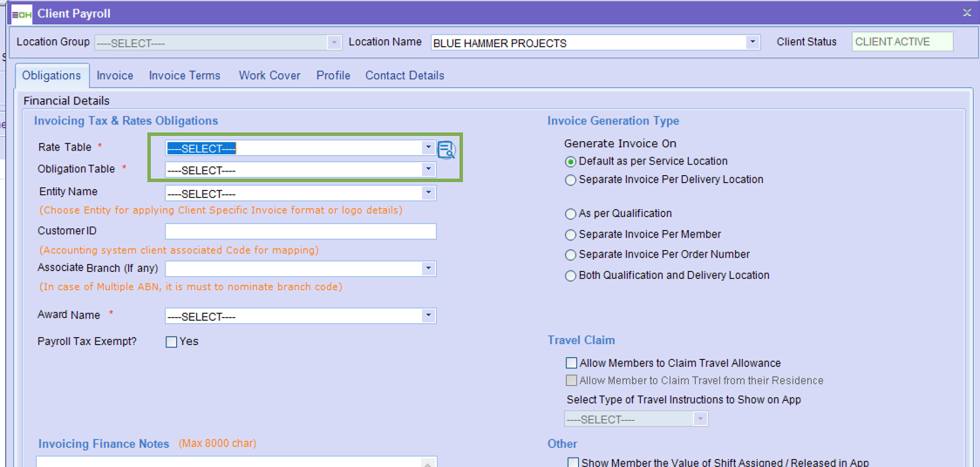Choose the As per Qualification option
This screenshot has width=980, height=467.
pos(571,214)
